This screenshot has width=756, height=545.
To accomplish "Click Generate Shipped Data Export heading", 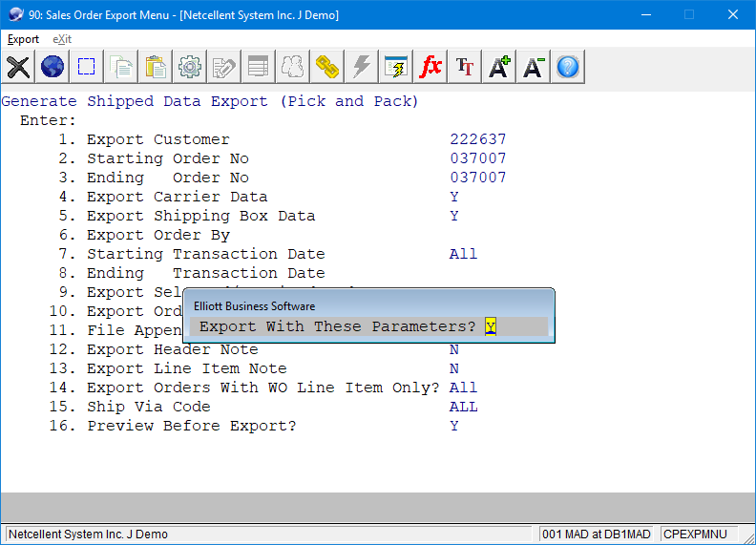I will [x=210, y=101].
